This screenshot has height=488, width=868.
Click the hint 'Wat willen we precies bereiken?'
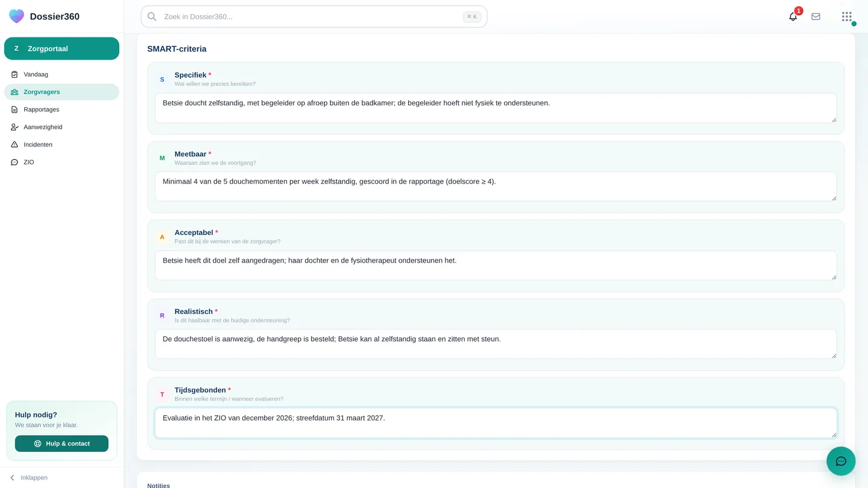(215, 84)
